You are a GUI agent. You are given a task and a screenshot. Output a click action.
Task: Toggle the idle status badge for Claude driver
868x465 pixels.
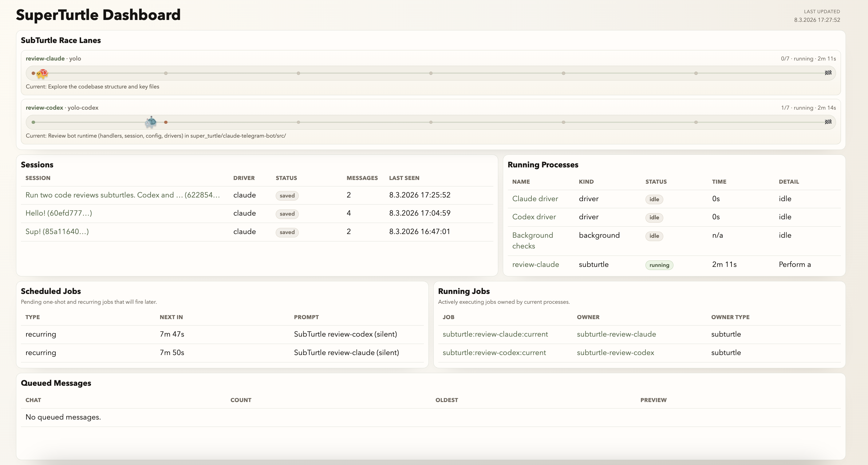click(x=654, y=199)
